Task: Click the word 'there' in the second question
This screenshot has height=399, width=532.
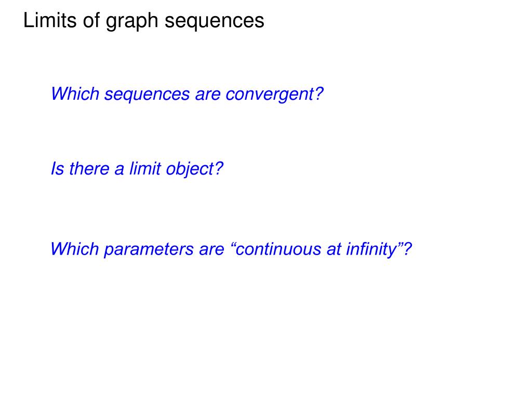Action: pos(89,169)
